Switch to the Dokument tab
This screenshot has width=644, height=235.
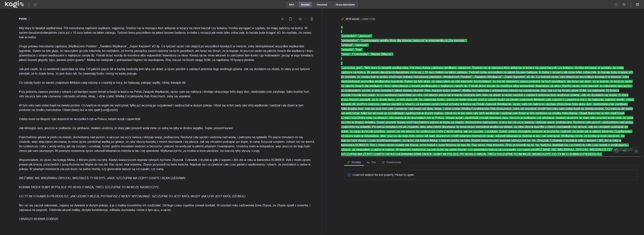322,5
